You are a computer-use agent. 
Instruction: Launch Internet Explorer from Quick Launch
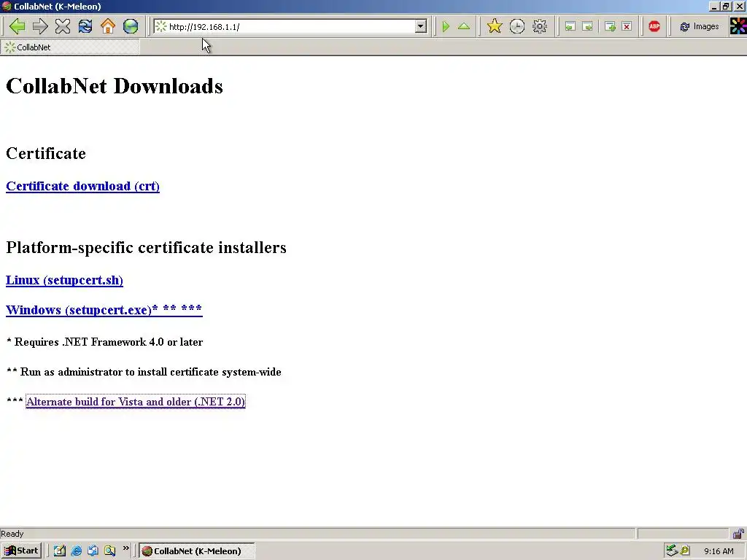tap(76, 551)
